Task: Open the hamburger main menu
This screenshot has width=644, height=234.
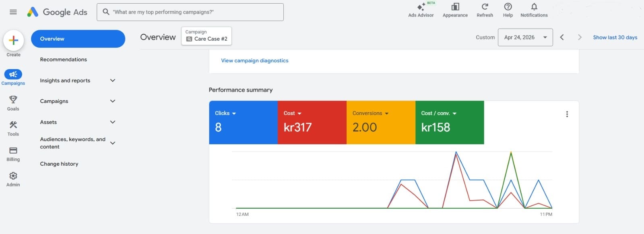Action: pos(13,12)
